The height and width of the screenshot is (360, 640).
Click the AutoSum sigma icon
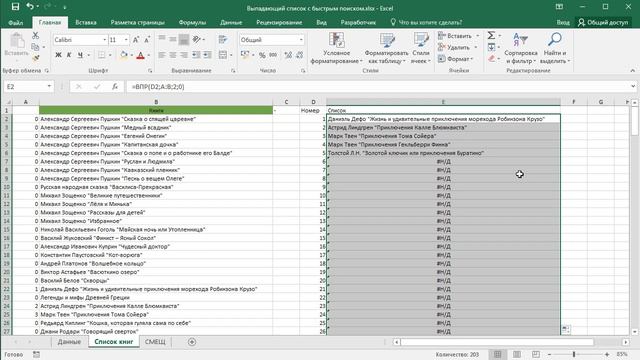pos(491,36)
